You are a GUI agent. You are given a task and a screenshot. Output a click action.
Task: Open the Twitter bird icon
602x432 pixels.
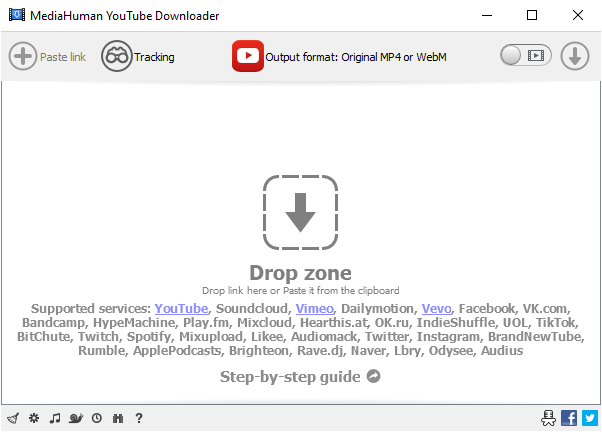(589, 418)
